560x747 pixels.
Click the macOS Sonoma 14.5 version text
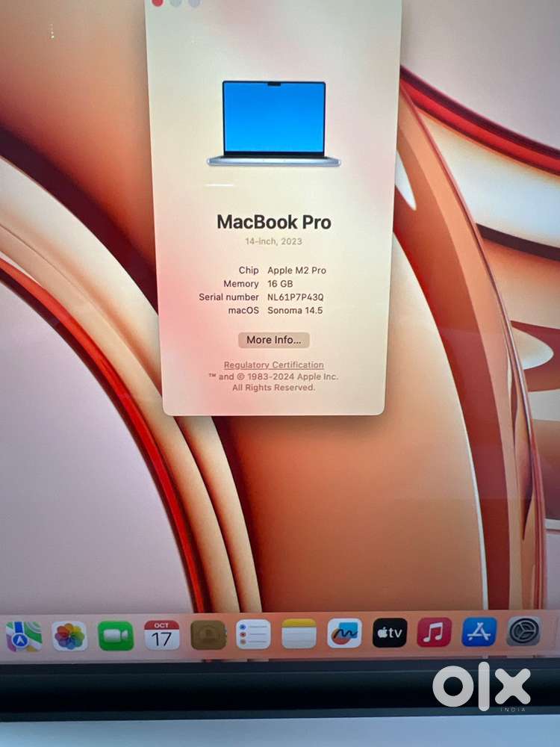(x=295, y=311)
